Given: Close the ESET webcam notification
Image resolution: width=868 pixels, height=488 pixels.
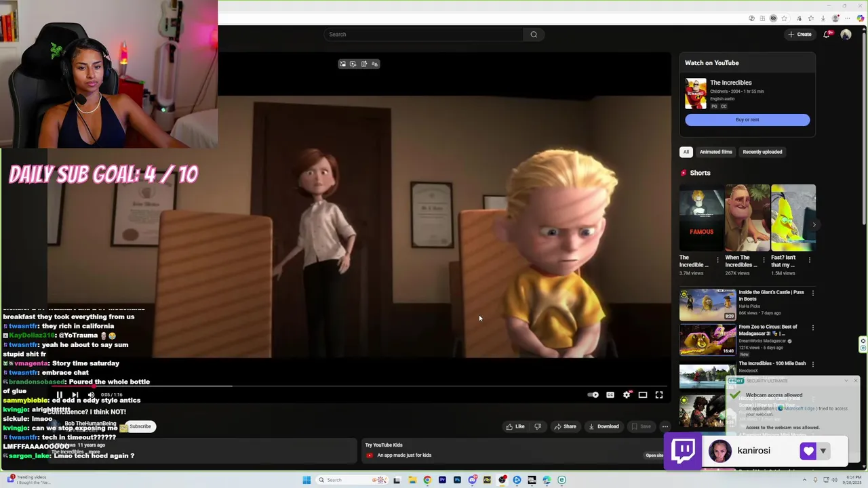Looking at the screenshot, I should (856, 381).
